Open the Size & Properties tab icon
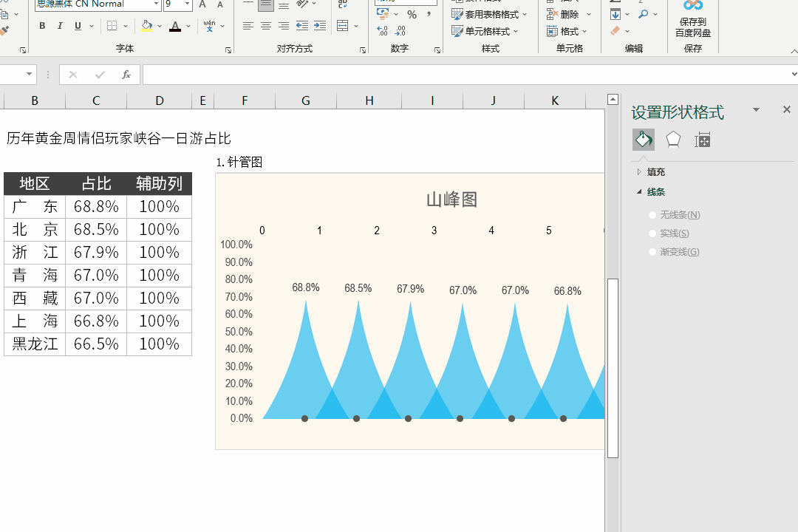798x532 pixels. pyautogui.click(x=702, y=140)
